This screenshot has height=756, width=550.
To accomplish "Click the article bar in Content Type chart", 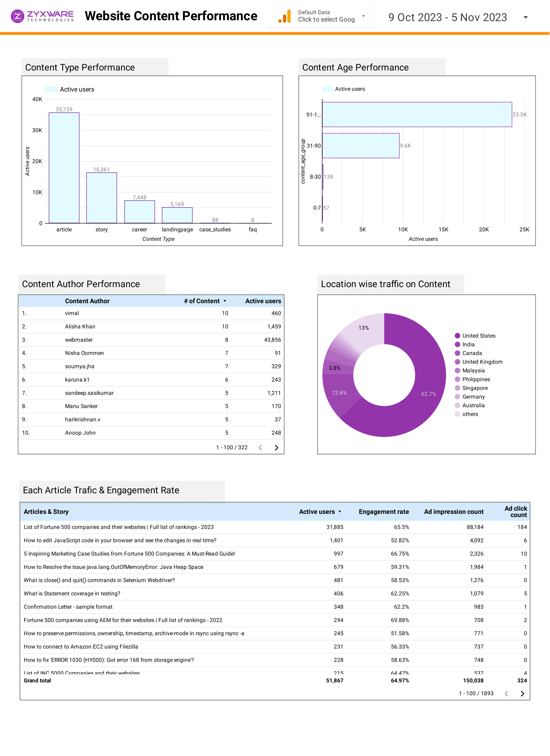I will (x=64, y=167).
